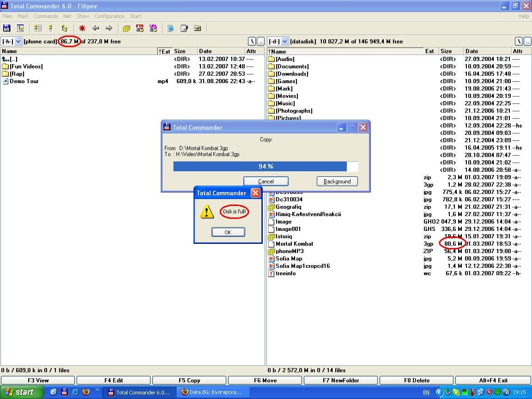
Task: Open the directory tree toolbar icon
Action: pos(20,29)
